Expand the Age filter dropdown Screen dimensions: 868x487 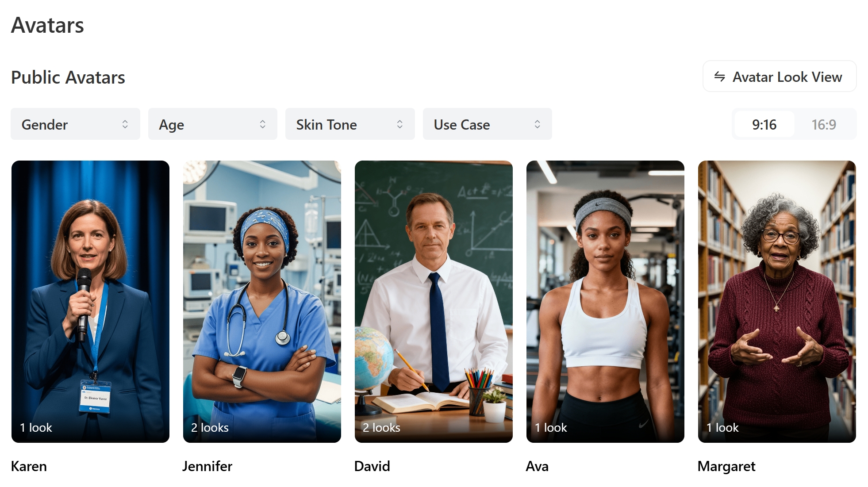coord(213,124)
